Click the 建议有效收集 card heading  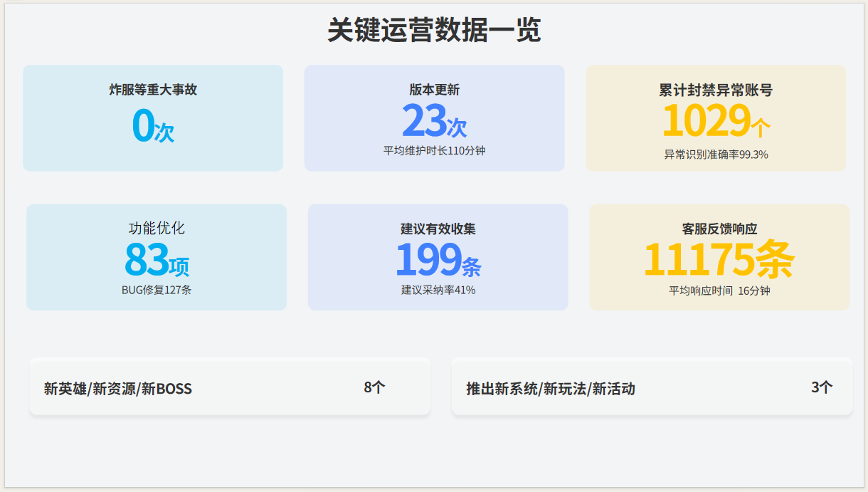coord(438,229)
